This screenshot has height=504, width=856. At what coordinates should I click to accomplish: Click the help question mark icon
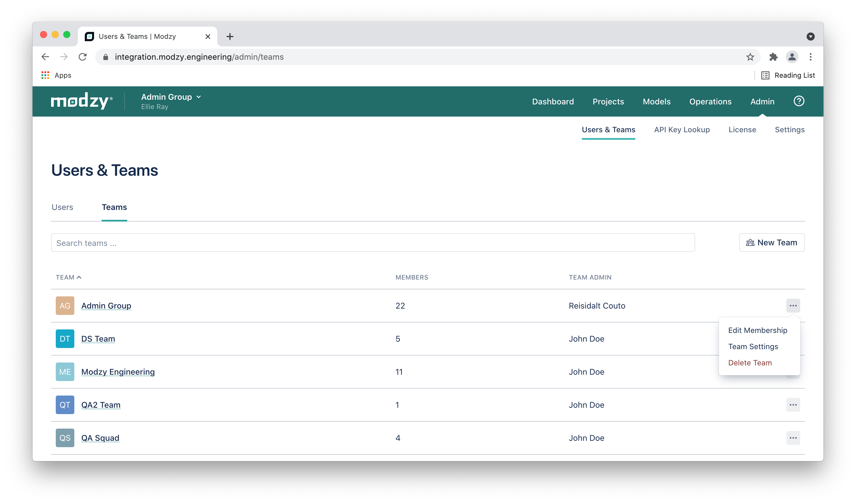tap(799, 101)
